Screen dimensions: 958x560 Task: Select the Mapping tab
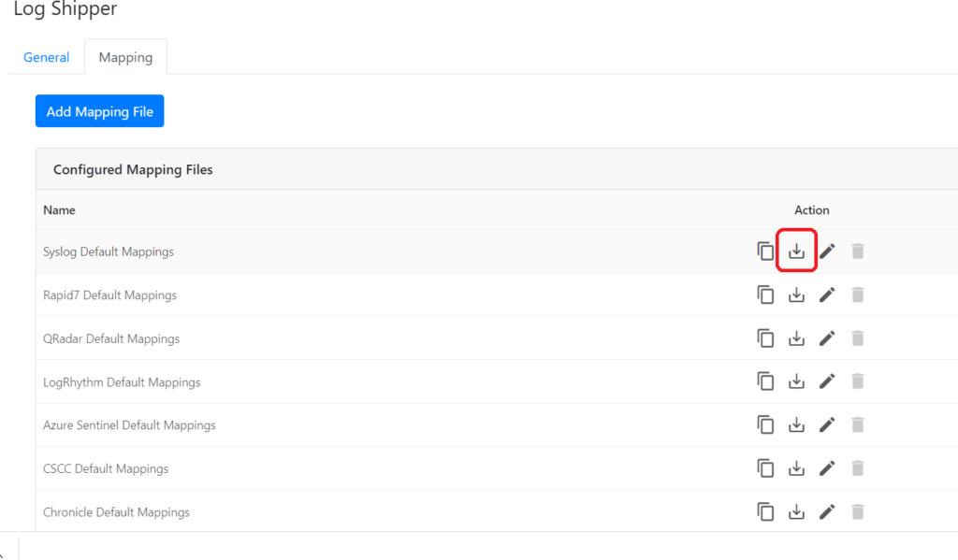click(x=125, y=57)
